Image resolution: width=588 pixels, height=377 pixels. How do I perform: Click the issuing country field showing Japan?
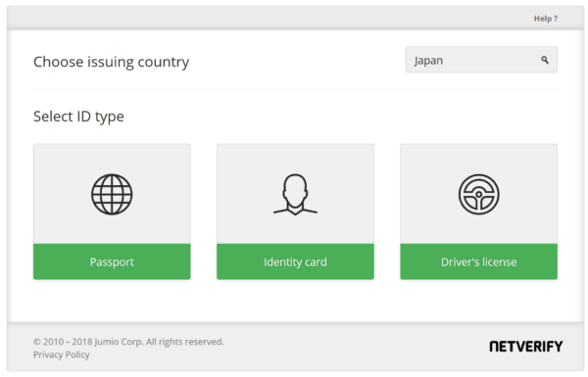481,60
